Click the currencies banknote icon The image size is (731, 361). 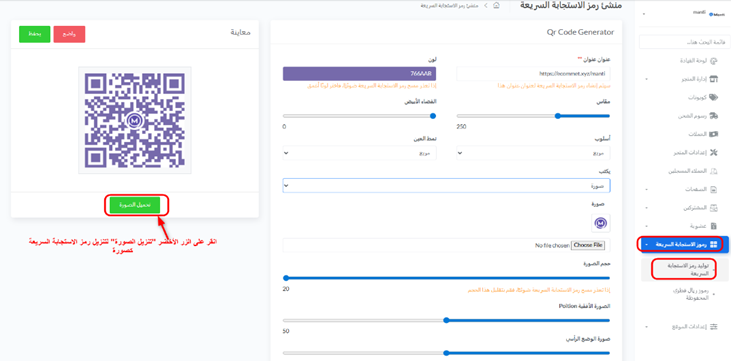point(713,134)
